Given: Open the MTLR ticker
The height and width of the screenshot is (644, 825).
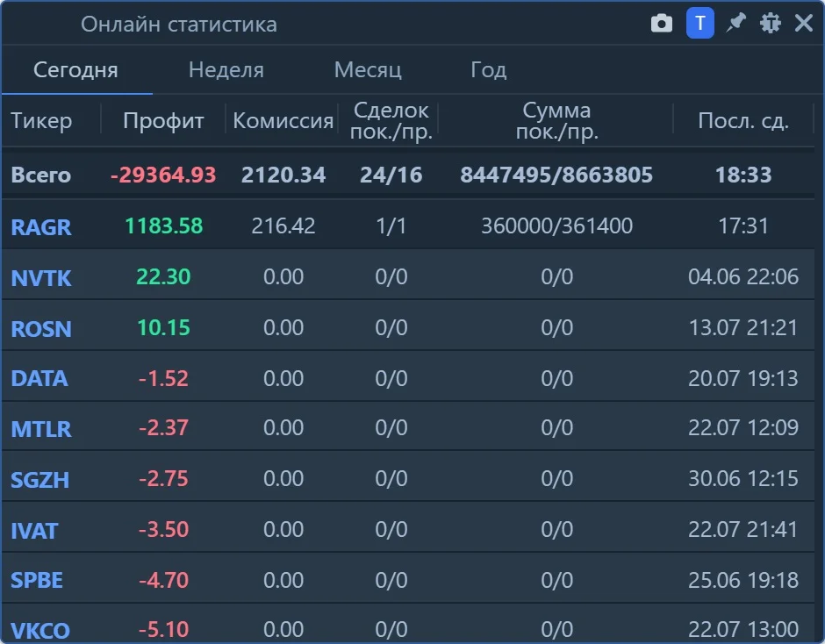Looking at the screenshot, I should pyautogui.click(x=41, y=429).
